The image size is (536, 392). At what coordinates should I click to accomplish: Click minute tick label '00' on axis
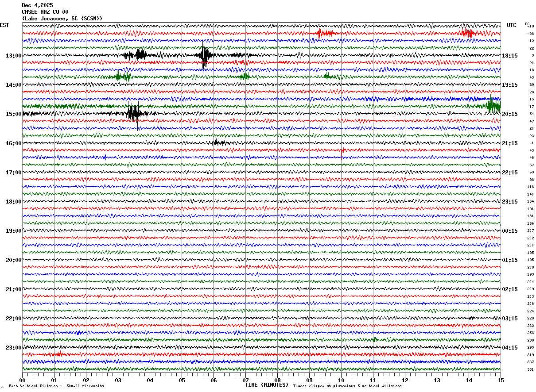point(22,380)
